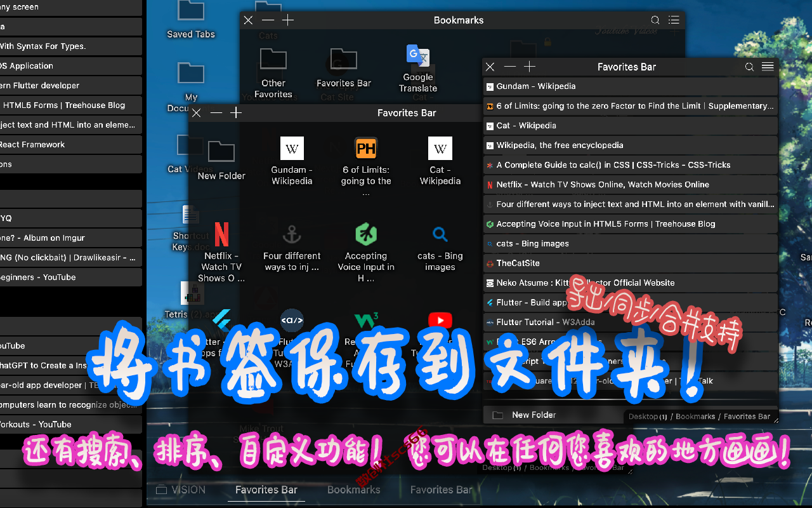Open 'Drawlikeasir' row in left list
812x508 pixels.
coord(70,258)
